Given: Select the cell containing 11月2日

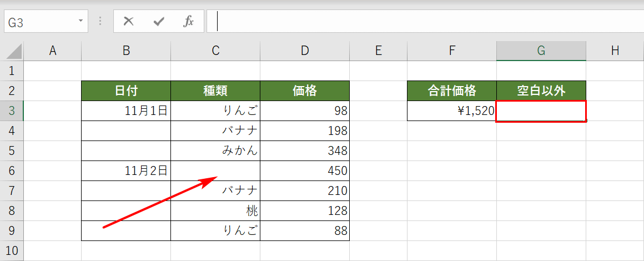Looking at the screenshot, I should 126,170.
